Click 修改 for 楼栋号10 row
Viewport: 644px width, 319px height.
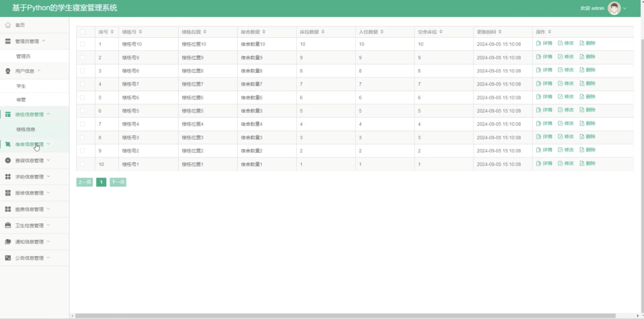(x=565, y=43)
